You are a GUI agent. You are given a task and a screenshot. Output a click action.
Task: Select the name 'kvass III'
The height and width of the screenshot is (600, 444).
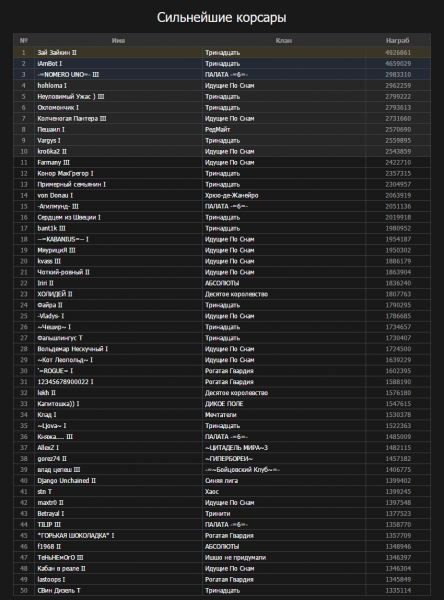pos(49,261)
